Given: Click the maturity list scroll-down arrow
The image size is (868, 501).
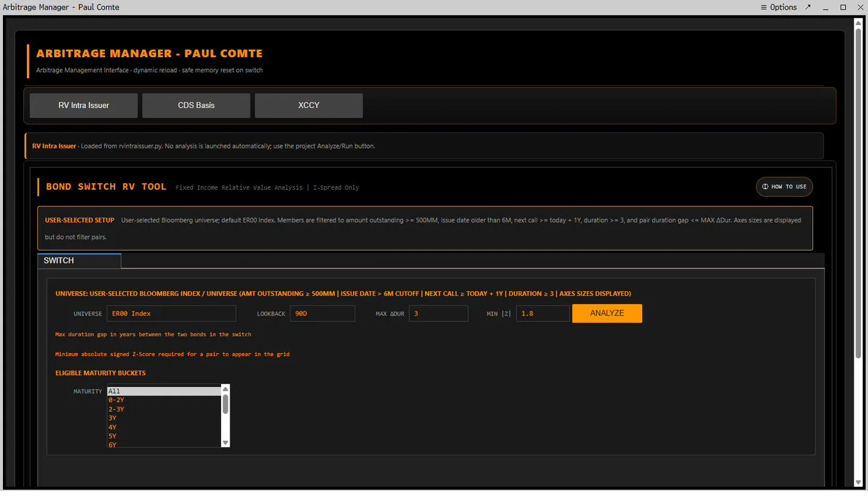Looking at the screenshot, I should 225,443.
